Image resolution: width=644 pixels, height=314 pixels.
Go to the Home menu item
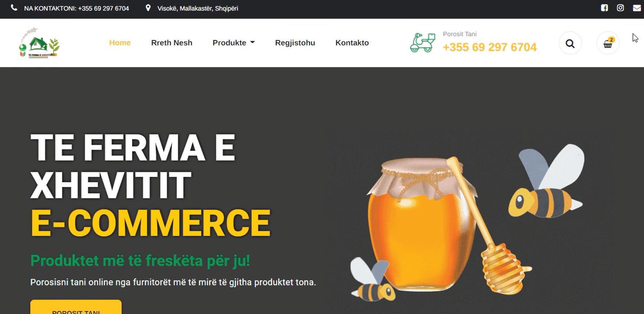(120, 43)
